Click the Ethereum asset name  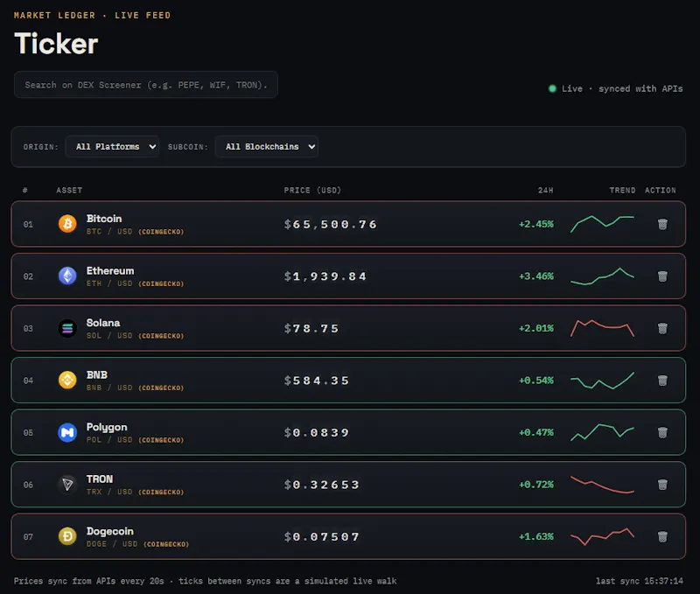coord(110,271)
